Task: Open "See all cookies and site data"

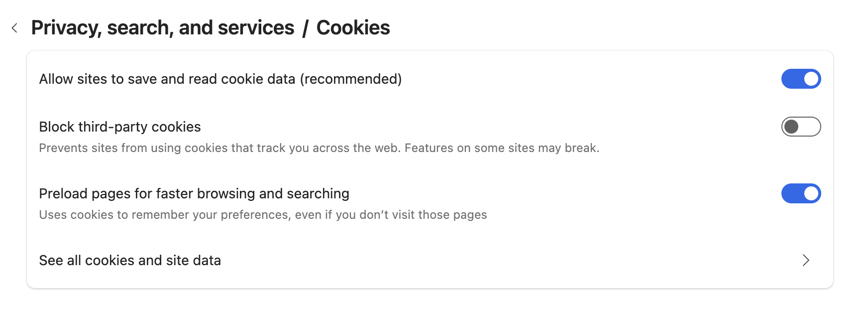Action: 130,260
